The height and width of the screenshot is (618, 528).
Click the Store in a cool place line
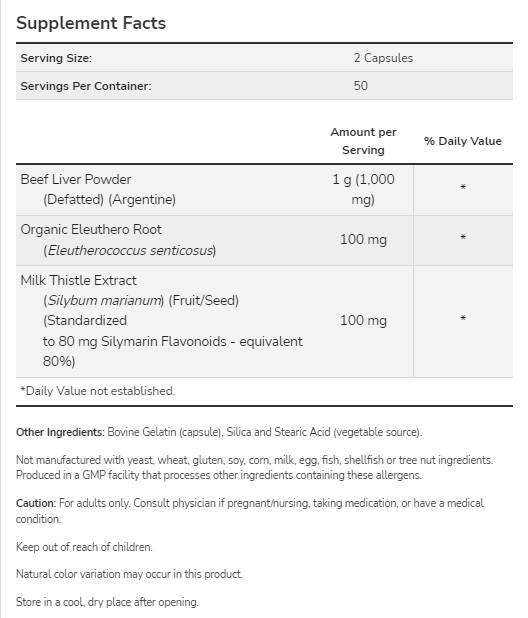coord(107,602)
